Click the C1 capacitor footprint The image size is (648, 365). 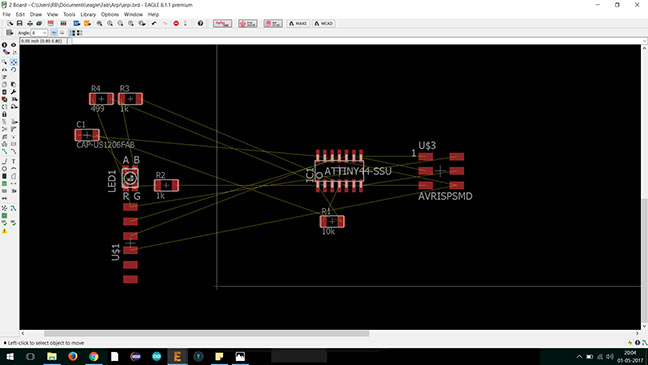pos(87,135)
